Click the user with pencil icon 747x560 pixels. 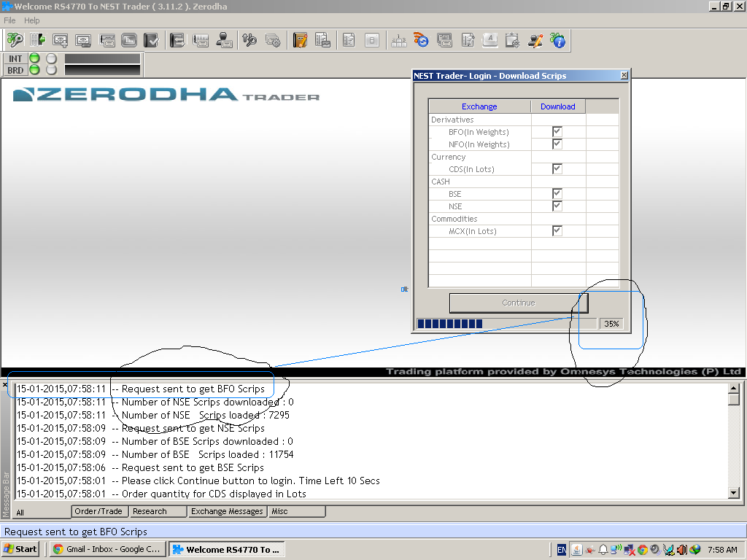pos(535,41)
